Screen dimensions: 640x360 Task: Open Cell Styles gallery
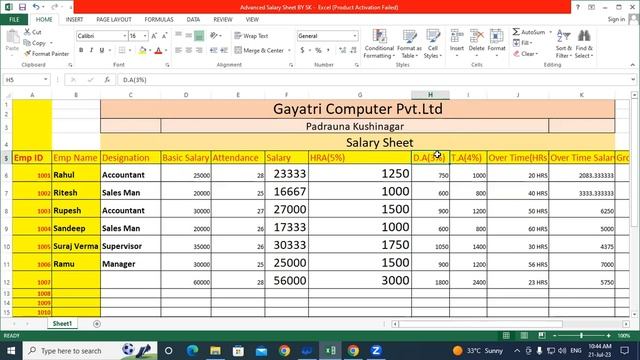tap(433, 44)
